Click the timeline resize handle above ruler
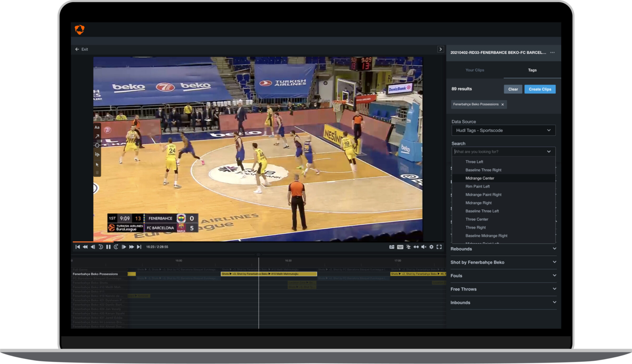The height and width of the screenshot is (364, 632). coord(258,254)
